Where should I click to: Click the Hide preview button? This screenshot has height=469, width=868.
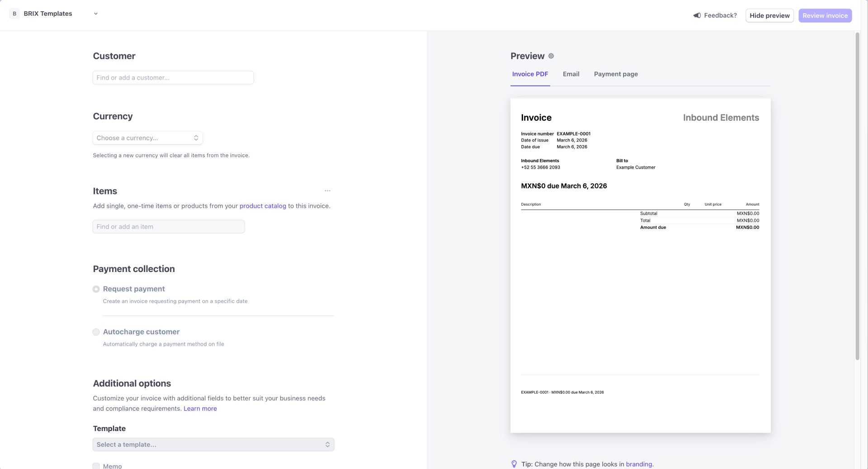coord(769,15)
